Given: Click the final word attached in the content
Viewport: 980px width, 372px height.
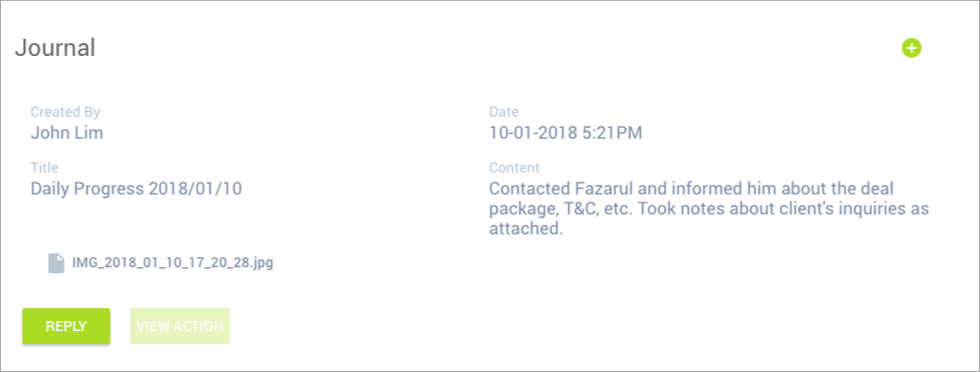Looking at the screenshot, I should (x=526, y=229).
